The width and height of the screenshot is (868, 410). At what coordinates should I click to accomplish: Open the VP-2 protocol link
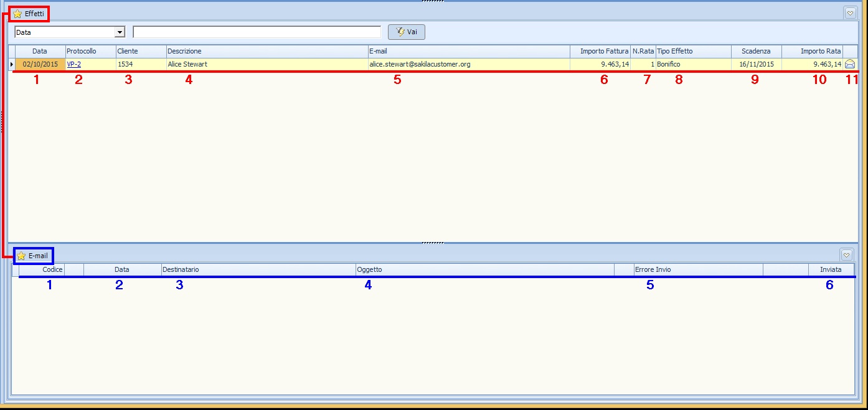pos(73,64)
